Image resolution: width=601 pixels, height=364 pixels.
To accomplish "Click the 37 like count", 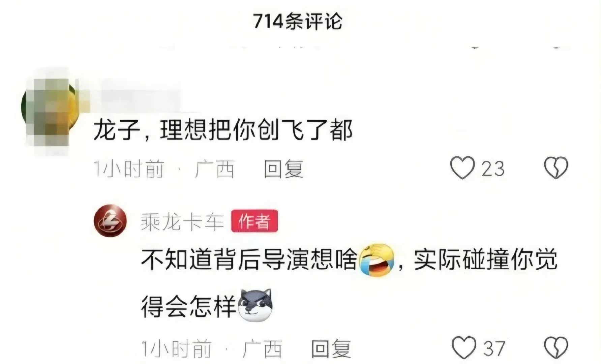I will tap(494, 348).
